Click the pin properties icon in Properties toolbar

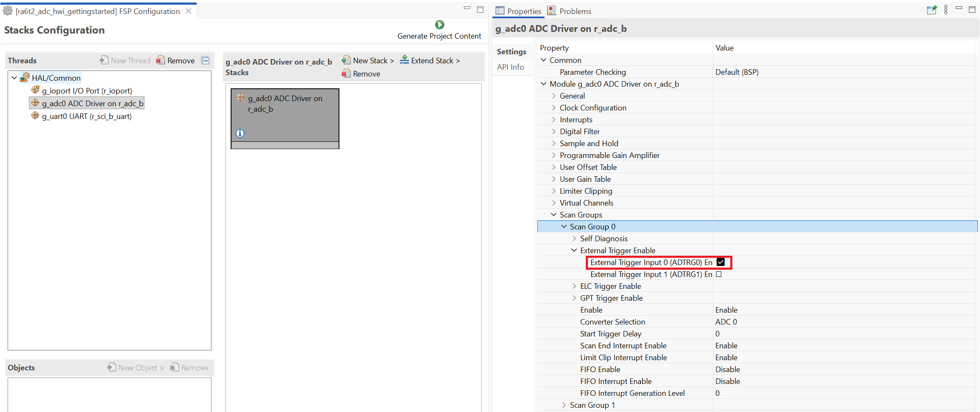pyautogui.click(x=931, y=10)
